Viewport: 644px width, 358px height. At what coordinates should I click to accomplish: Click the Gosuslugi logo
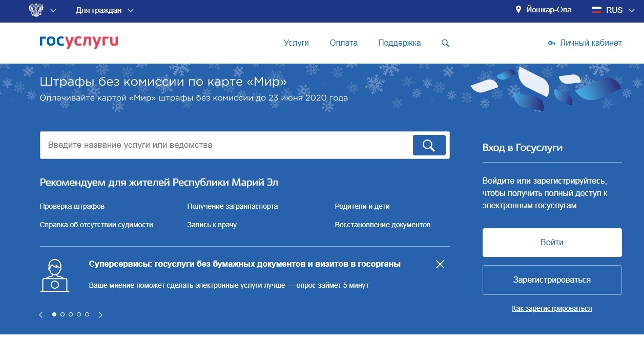pos(78,43)
